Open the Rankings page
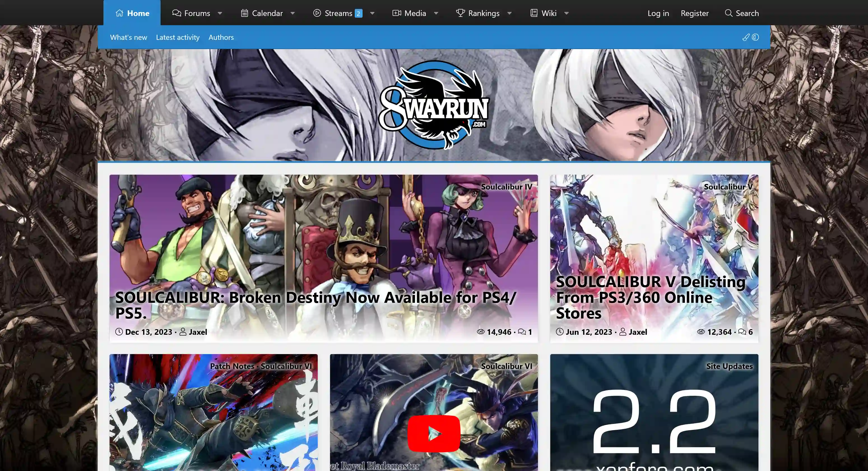The width and height of the screenshot is (868, 471). point(477,13)
